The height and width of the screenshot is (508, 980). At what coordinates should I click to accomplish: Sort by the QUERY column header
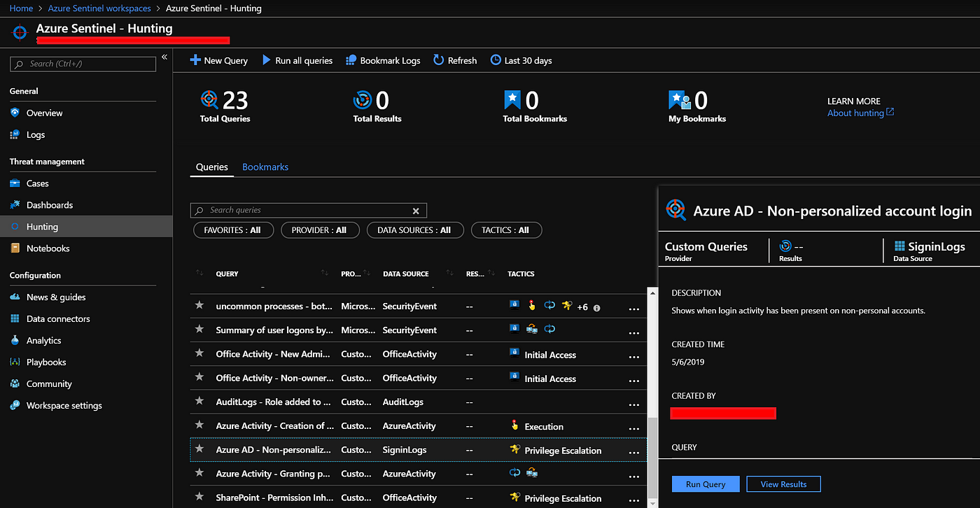point(227,274)
